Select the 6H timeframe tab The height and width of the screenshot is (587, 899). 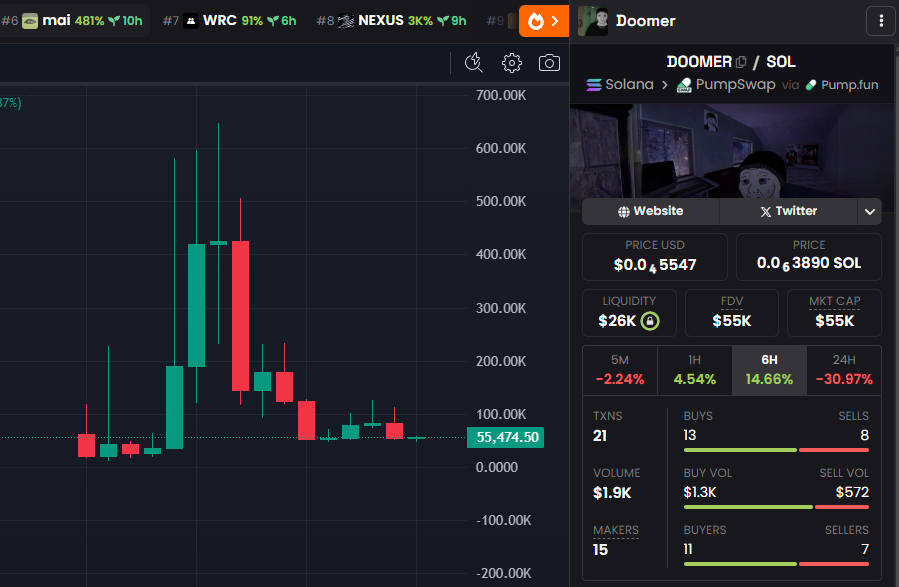[769, 370]
